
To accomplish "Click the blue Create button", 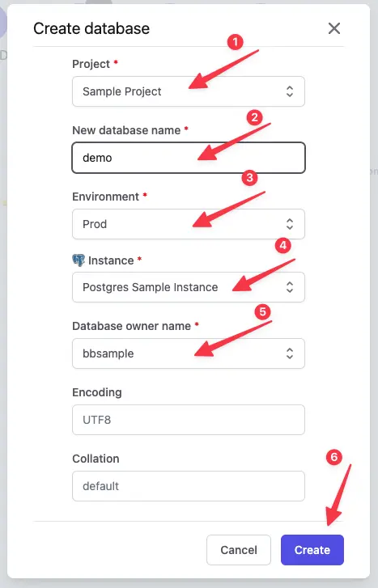I will 312,550.
